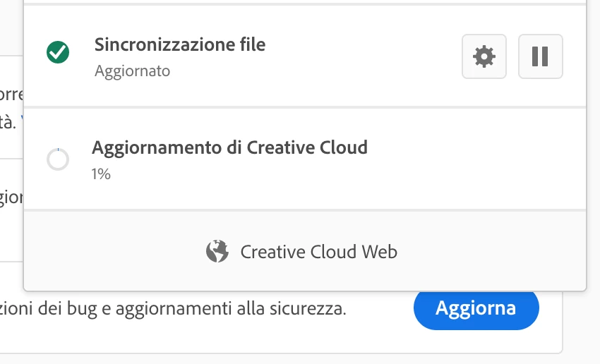The width and height of the screenshot is (600, 364).
Task: Click the globe icon
Action: click(x=217, y=251)
